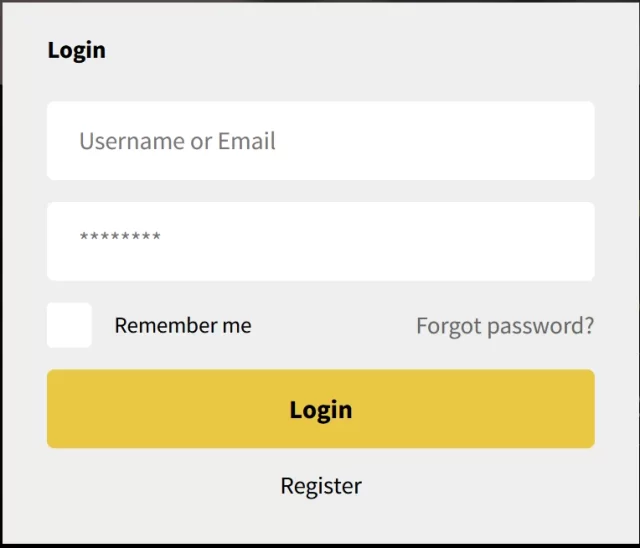Click the Remember me label text
Image resolution: width=640 pixels, height=548 pixels.
click(183, 326)
